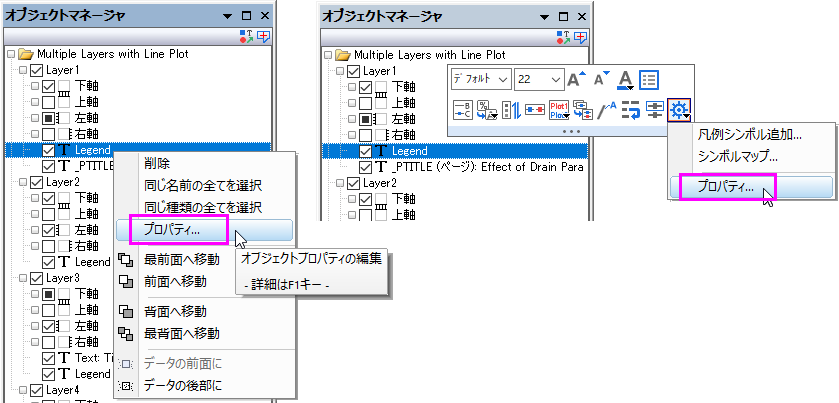Choose 同じ名前の全てを選択 menu item
Viewport: 839px width, 403px height.
pos(203,186)
